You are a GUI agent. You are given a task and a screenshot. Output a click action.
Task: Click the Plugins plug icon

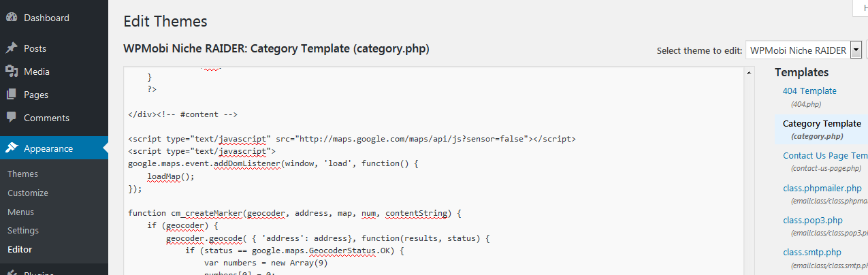click(11, 272)
